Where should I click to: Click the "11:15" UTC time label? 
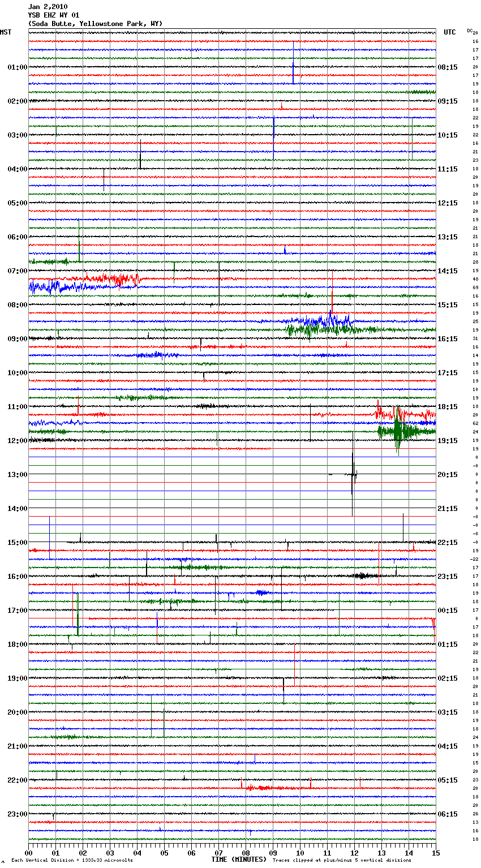(448, 169)
